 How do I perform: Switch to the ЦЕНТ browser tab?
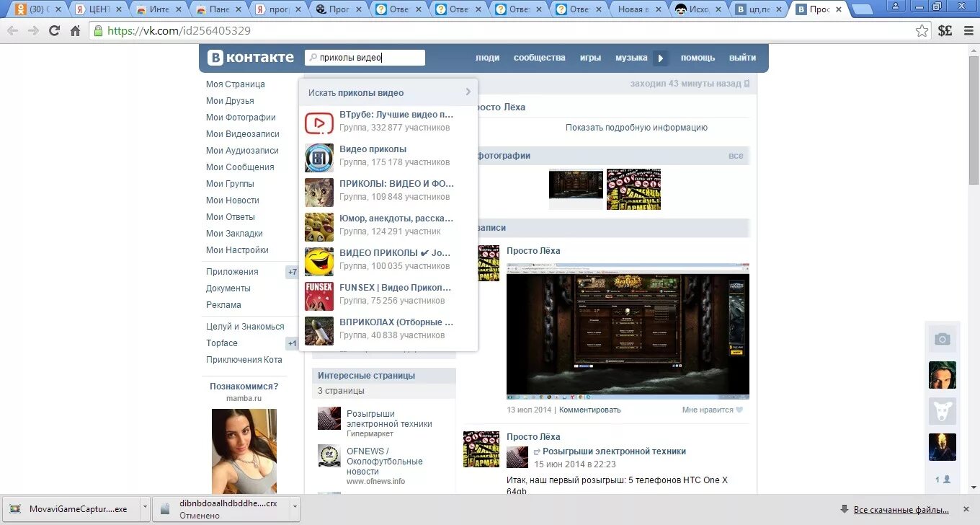99,9
